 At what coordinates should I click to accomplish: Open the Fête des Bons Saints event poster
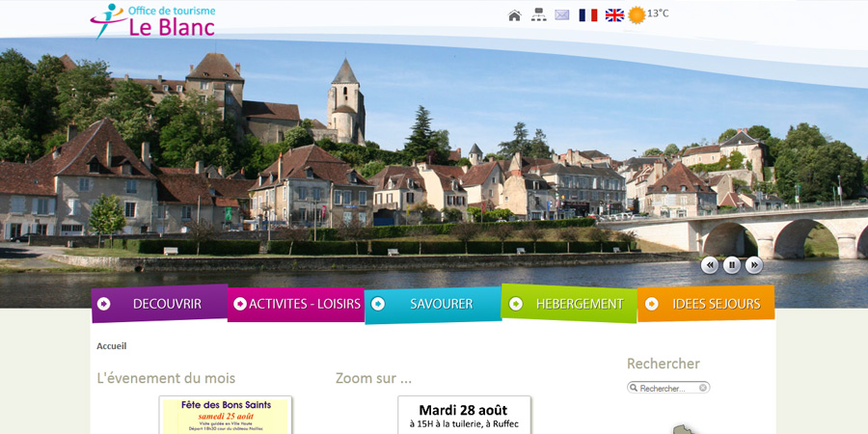click(x=226, y=415)
